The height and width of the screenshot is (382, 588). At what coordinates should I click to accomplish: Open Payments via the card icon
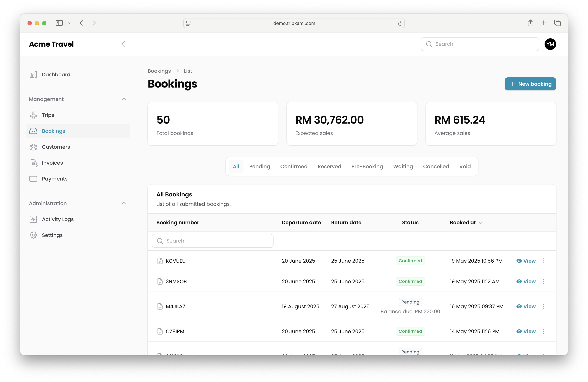(x=33, y=178)
